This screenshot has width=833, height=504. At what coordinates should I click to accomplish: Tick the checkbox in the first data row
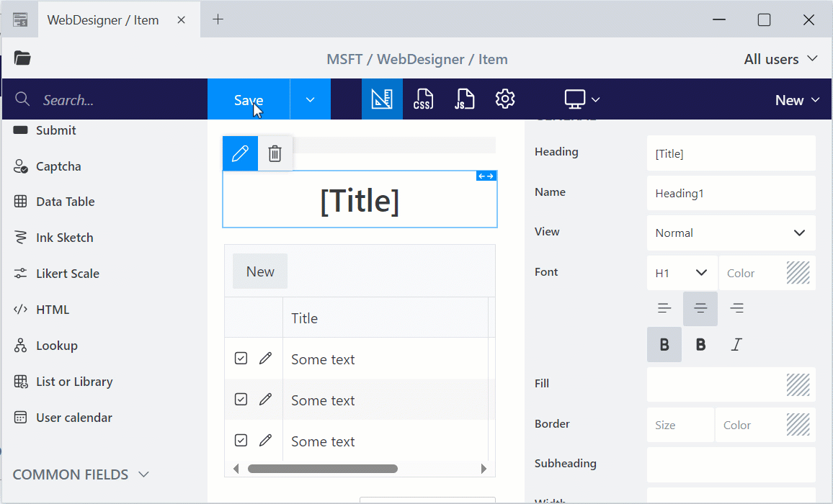(x=241, y=359)
